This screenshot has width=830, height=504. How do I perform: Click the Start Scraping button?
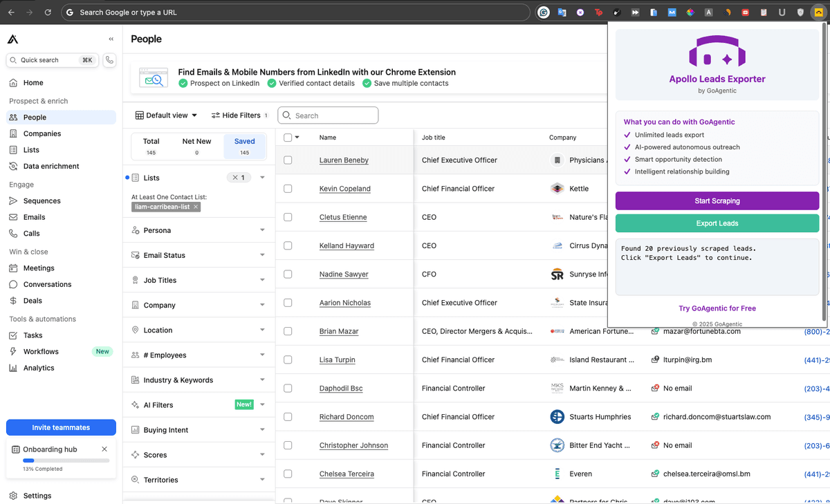(717, 201)
